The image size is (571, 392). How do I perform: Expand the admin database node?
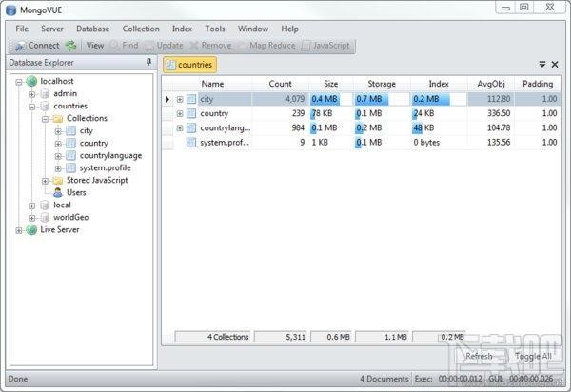pos(32,94)
